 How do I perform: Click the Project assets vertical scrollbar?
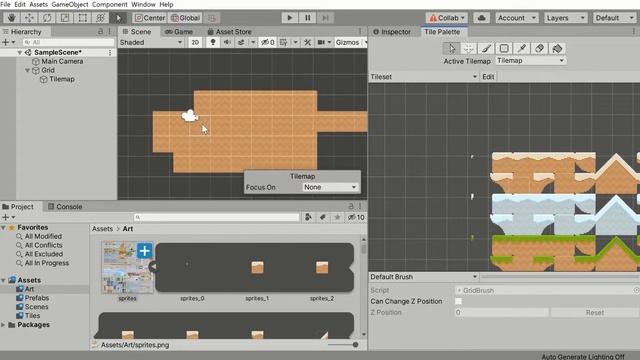coord(363,287)
